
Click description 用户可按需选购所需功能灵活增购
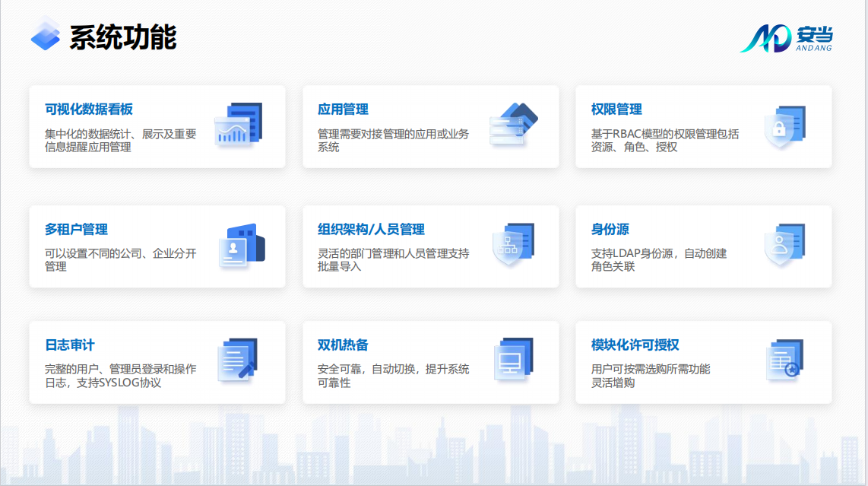coord(651,376)
